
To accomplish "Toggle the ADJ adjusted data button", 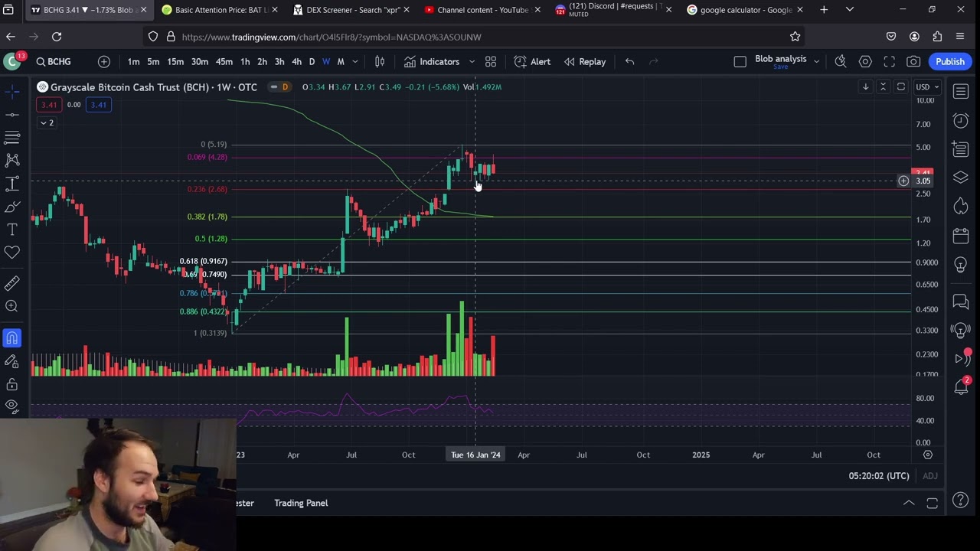I will pyautogui.click(x=929, y=476).
